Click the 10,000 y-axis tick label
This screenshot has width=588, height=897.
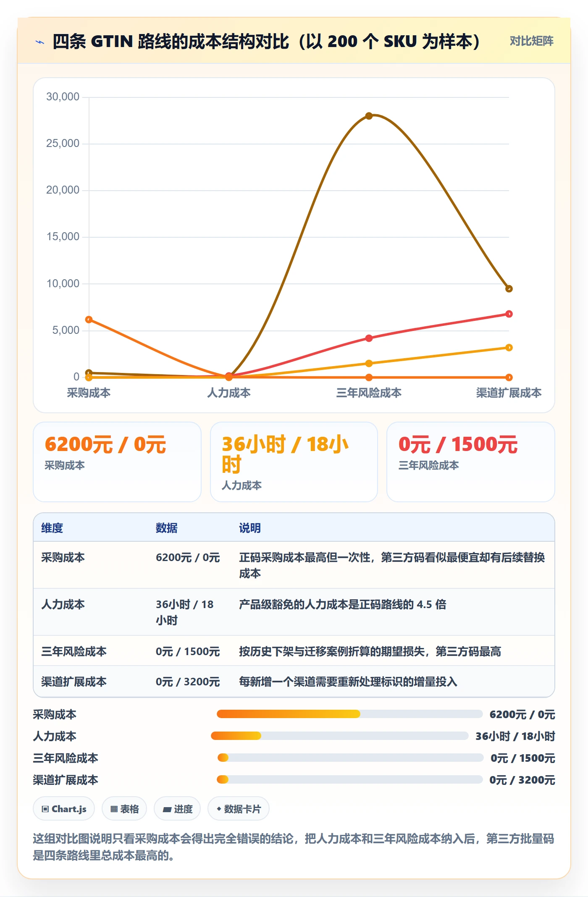[x=63, y=284]
